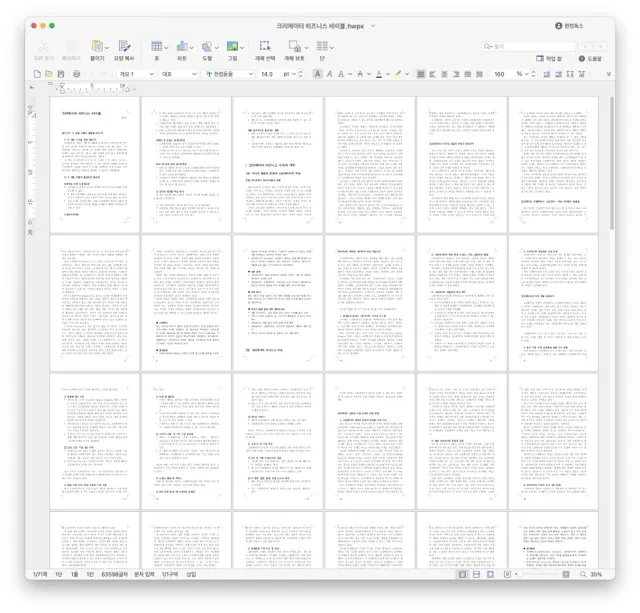Click the 1/71쪽 page indicator in status bar
The width and height of the screenshot is (640, 613).
pos(40,574)
